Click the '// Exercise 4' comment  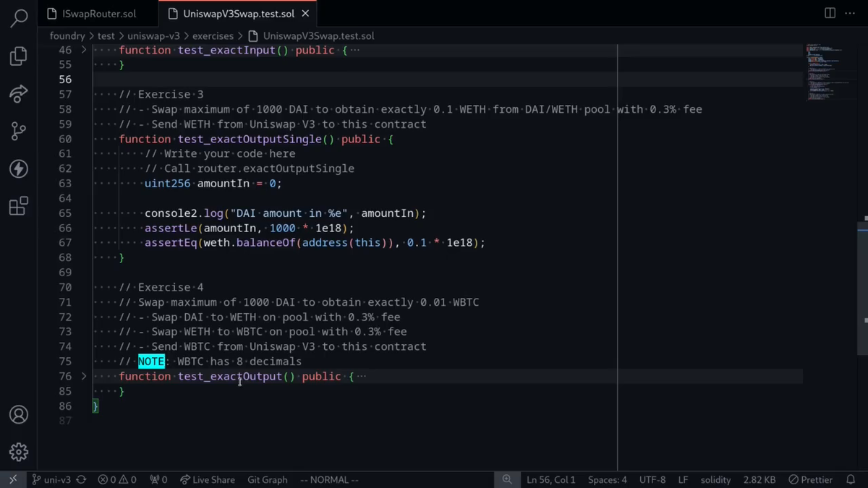coord(161,287)
